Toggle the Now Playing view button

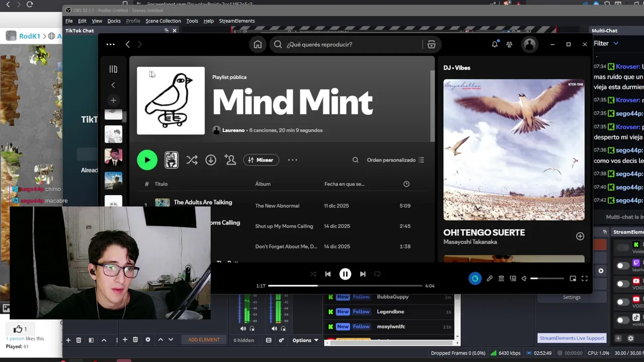pos(475,279)
